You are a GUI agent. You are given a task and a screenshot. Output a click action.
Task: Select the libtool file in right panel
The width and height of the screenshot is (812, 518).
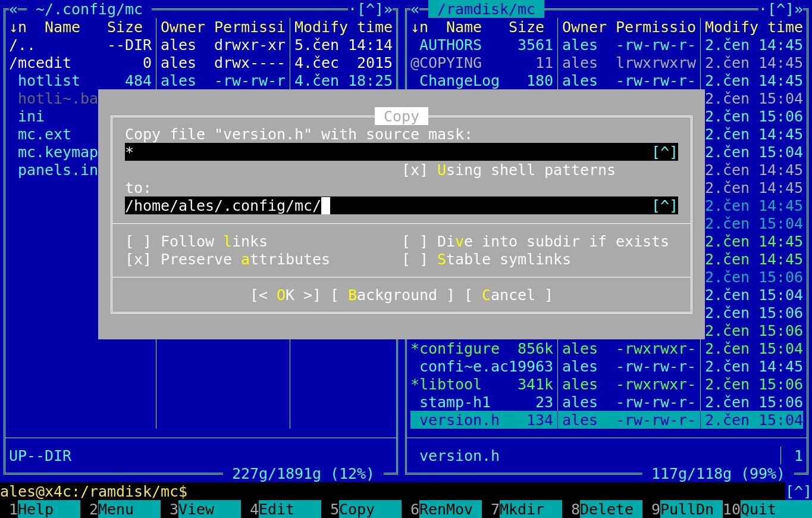coord(450,385)
